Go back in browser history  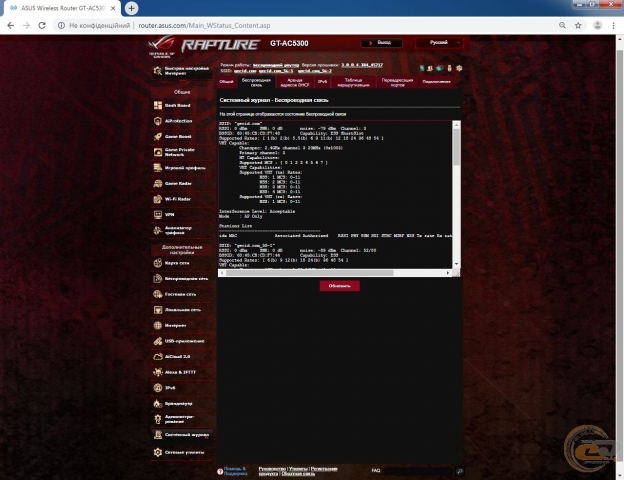pyautogui.click(x=11, y=25)
